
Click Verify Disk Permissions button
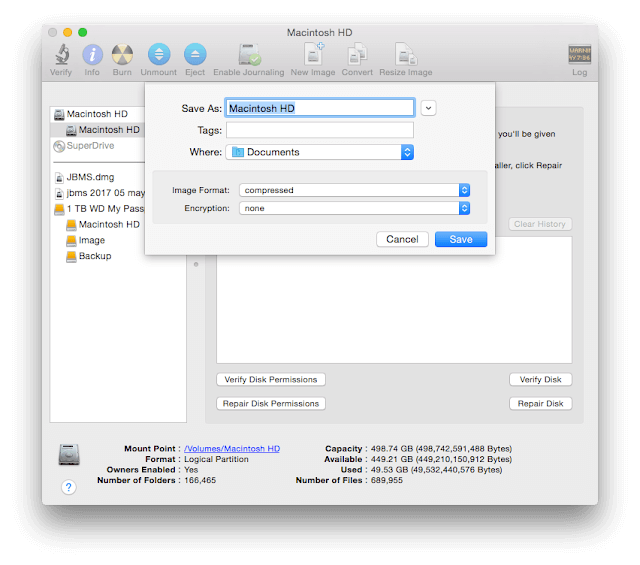coord(271,379)
